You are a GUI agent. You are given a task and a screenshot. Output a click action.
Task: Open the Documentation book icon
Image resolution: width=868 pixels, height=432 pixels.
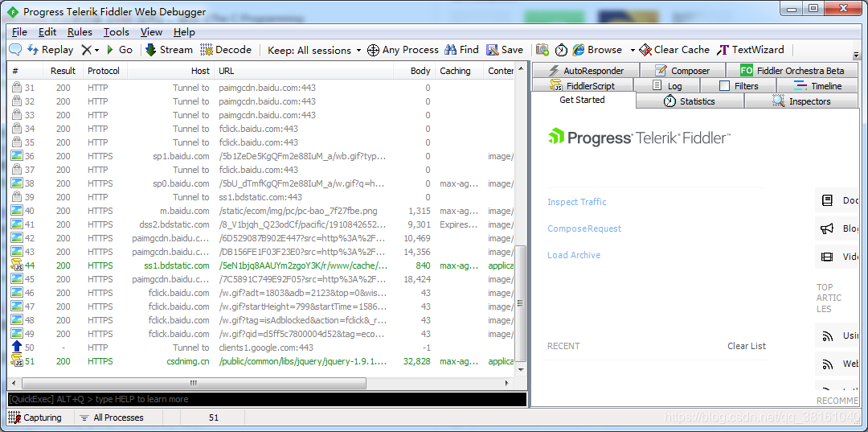[827, 200]
